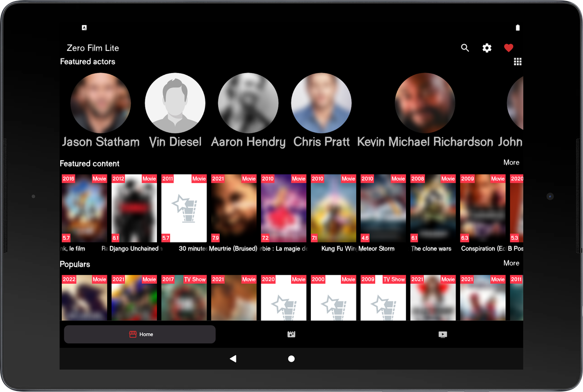Tap the Android home circle button
Image resolution: width=583 pixels, height=392 pixels.
291,359
